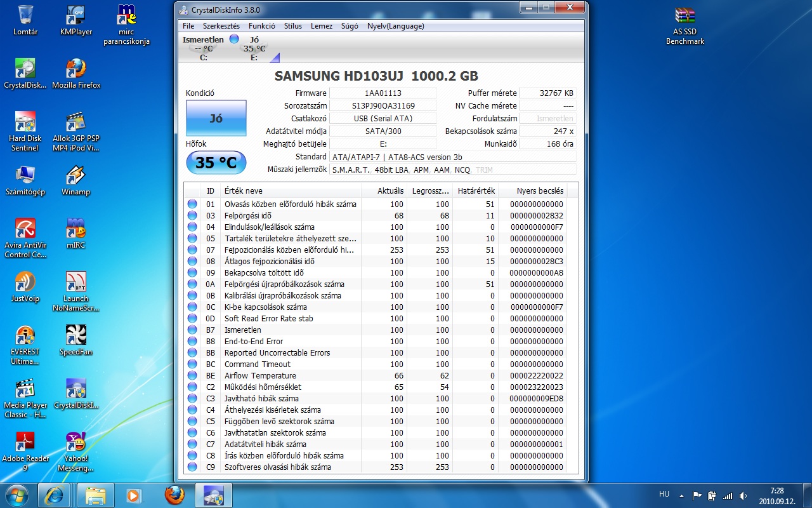
Task: Open AS SSD Benchmark archive icon
Action: [685, 25]
